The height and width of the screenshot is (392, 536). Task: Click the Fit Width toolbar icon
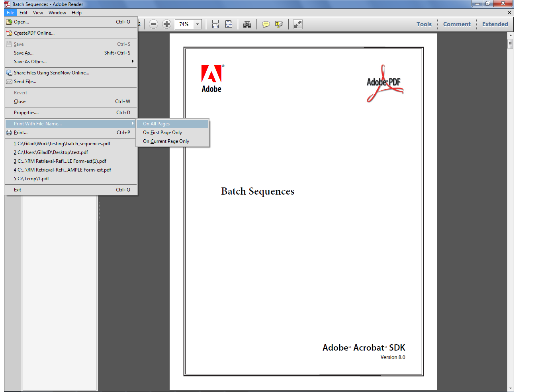coord(215,24)
